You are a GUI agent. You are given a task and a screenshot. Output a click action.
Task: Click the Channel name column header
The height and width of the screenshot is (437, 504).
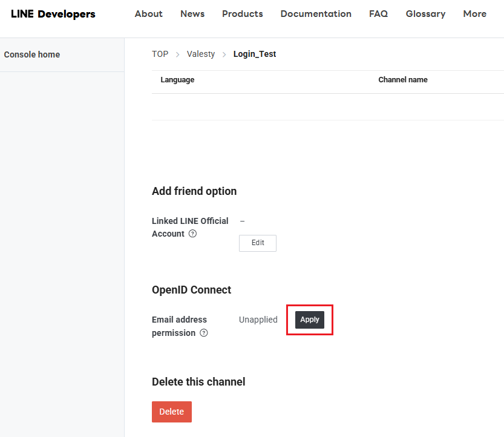(x=403, y=80)
